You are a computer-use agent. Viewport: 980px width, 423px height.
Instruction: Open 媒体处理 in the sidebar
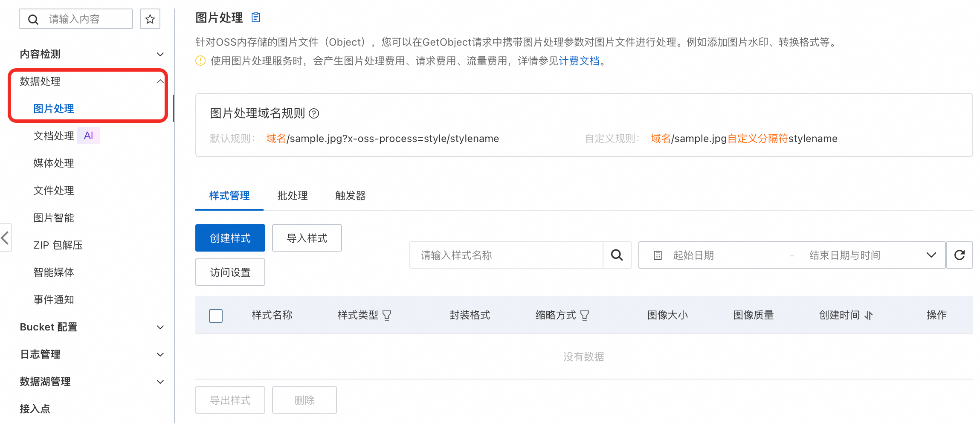(x=54, y=163)
